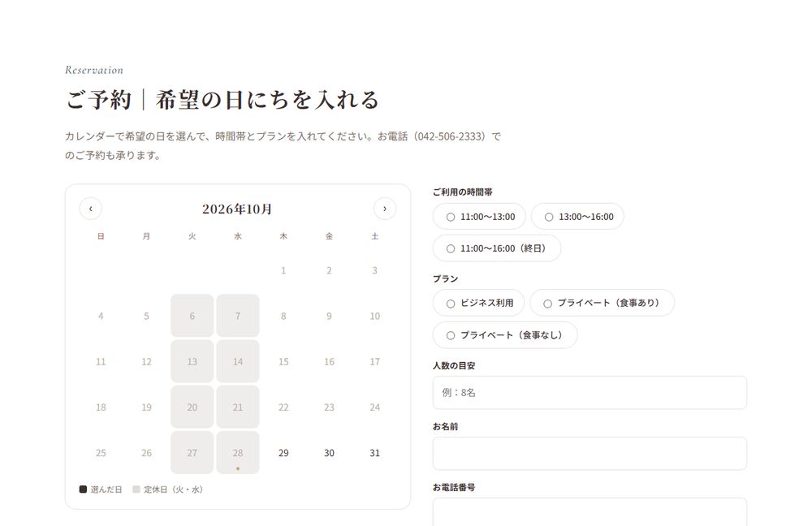Click closed day 13 in calendar

192,361
